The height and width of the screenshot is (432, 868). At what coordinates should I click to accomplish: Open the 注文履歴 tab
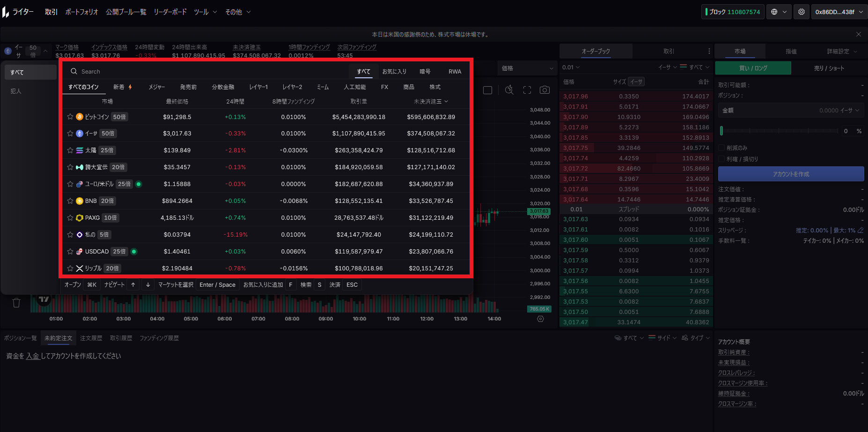click(91, 338)
